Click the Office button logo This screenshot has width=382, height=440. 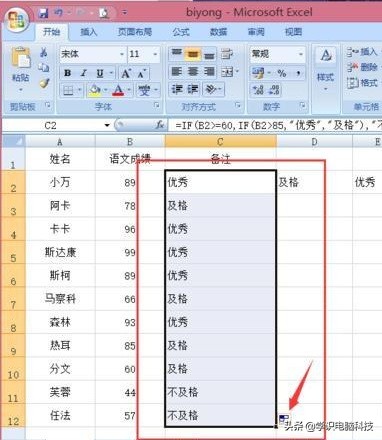tap(17, 19)
